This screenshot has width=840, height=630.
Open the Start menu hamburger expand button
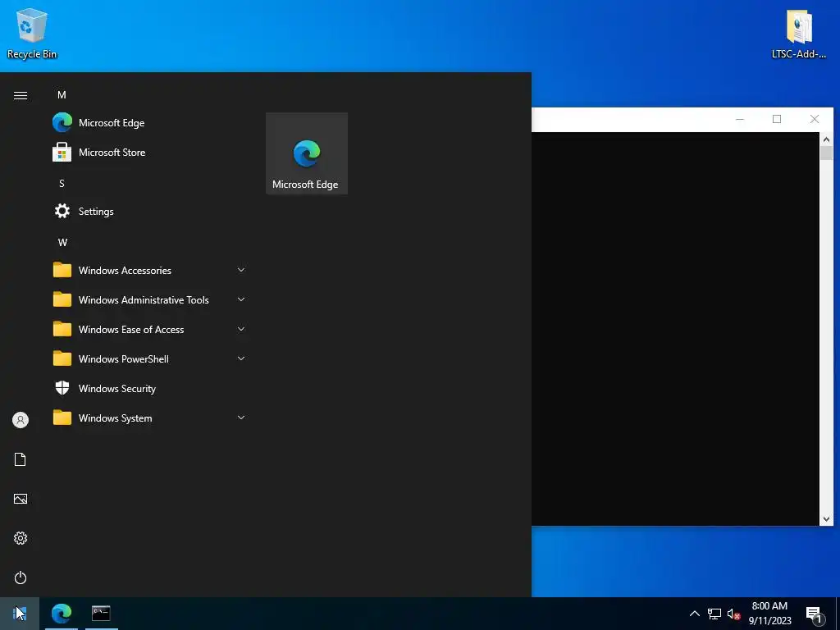pos(21,95)
